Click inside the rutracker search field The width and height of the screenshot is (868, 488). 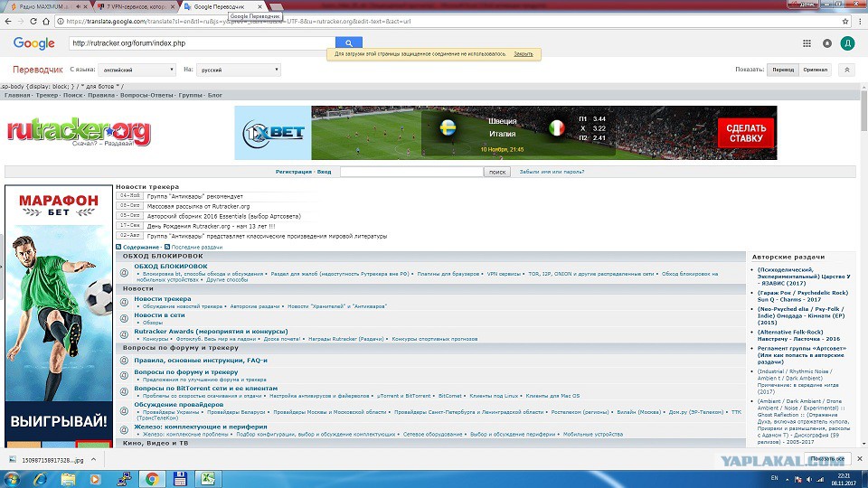tap(412, 172)
